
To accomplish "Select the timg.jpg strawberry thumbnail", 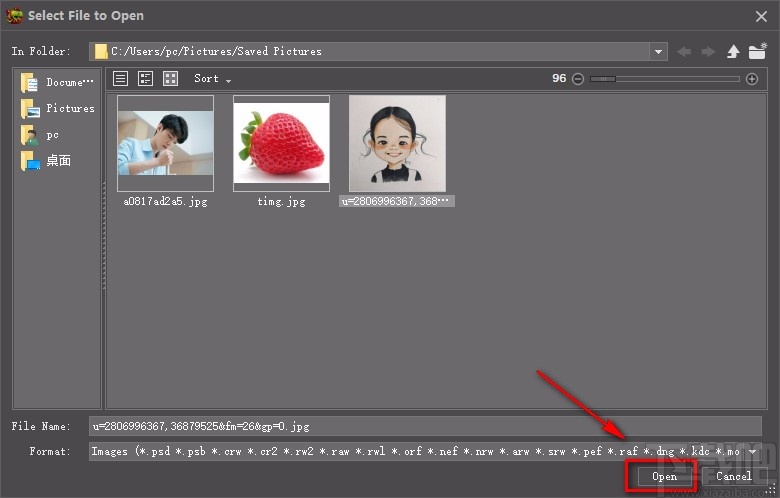I will (x=281, y=143).
